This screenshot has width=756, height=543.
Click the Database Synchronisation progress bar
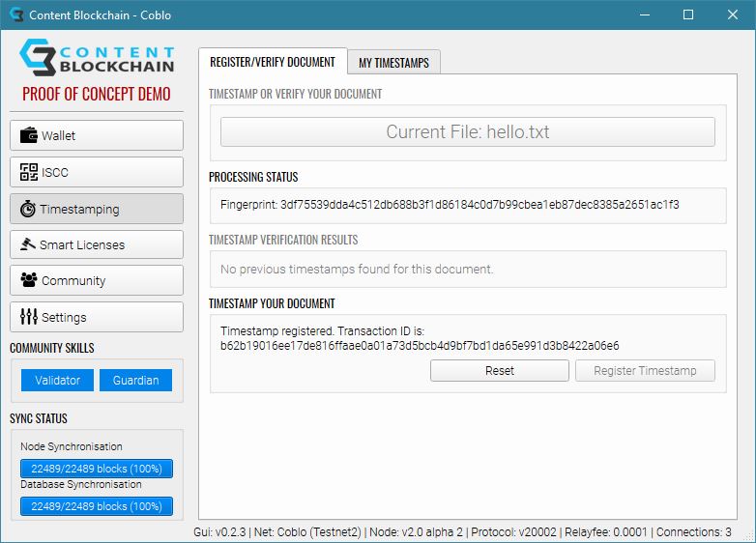(x=97, y=506)
